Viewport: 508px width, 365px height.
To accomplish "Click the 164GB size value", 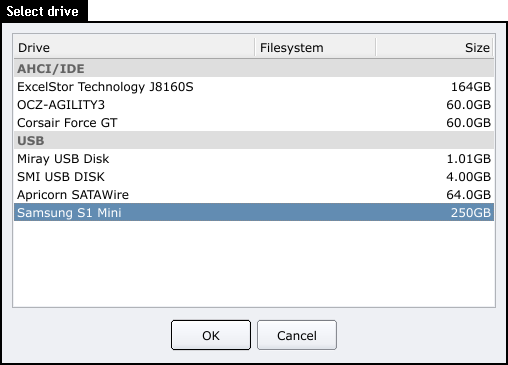I will point(471,87).
